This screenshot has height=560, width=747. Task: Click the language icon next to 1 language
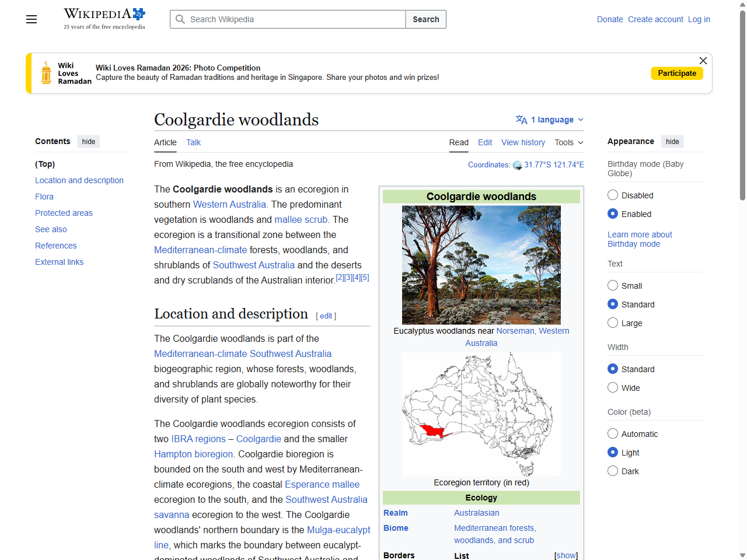[520, 120]
